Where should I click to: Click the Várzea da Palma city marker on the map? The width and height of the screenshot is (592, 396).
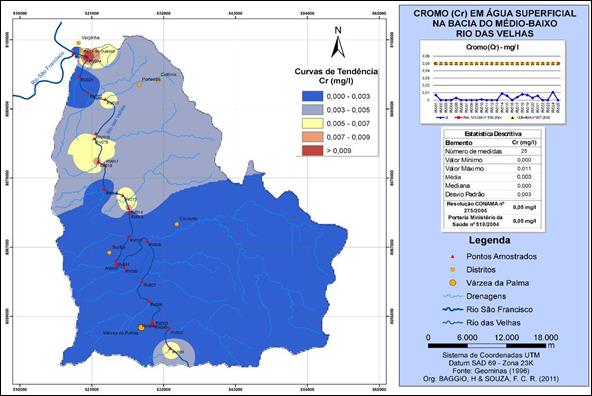coord(141,328)
